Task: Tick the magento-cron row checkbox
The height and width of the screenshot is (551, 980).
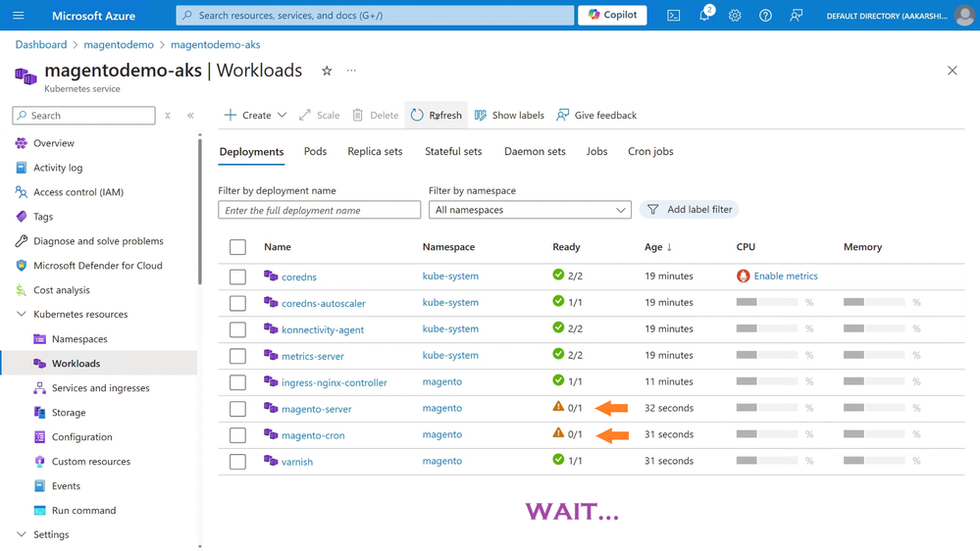Action: coord(237,434)
